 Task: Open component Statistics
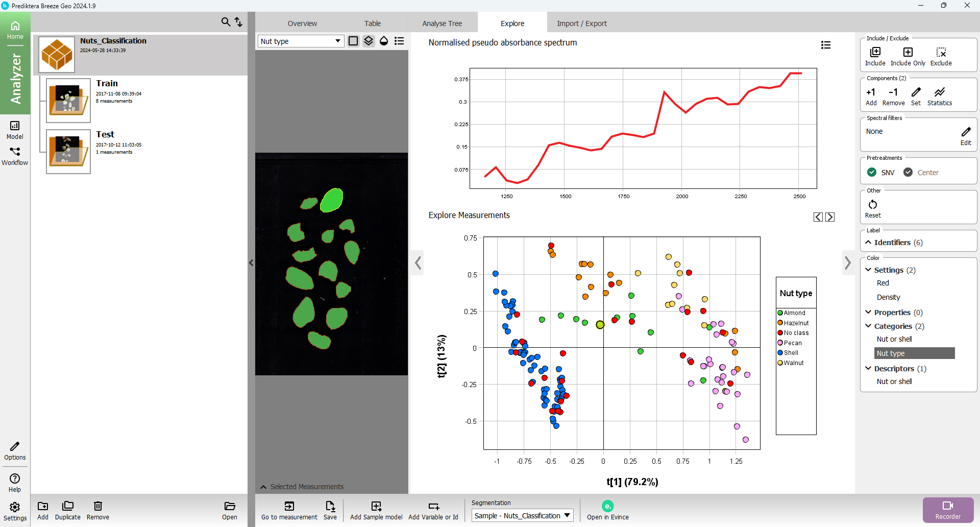[x=939, y=92]
